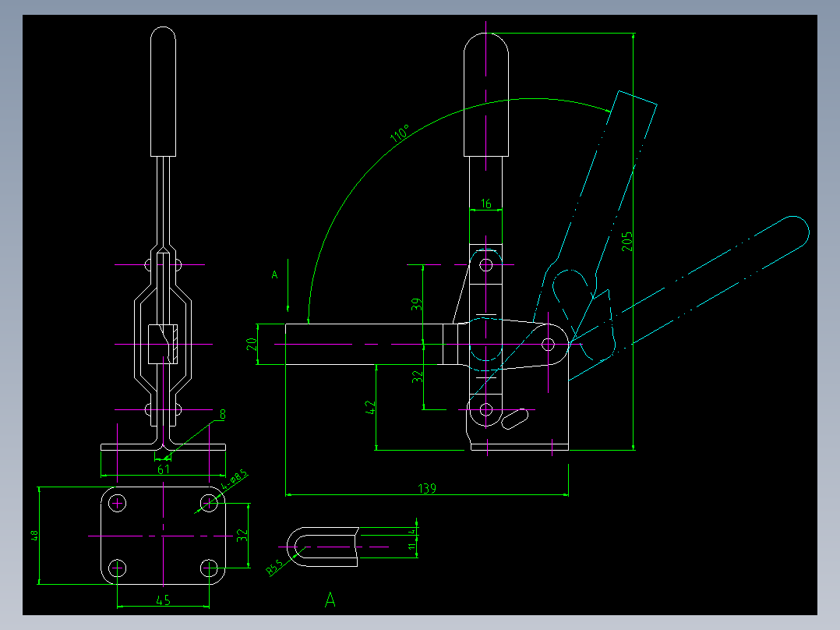
Task: Click the "4" dimension on slot detail
Action: pos(412,531)
